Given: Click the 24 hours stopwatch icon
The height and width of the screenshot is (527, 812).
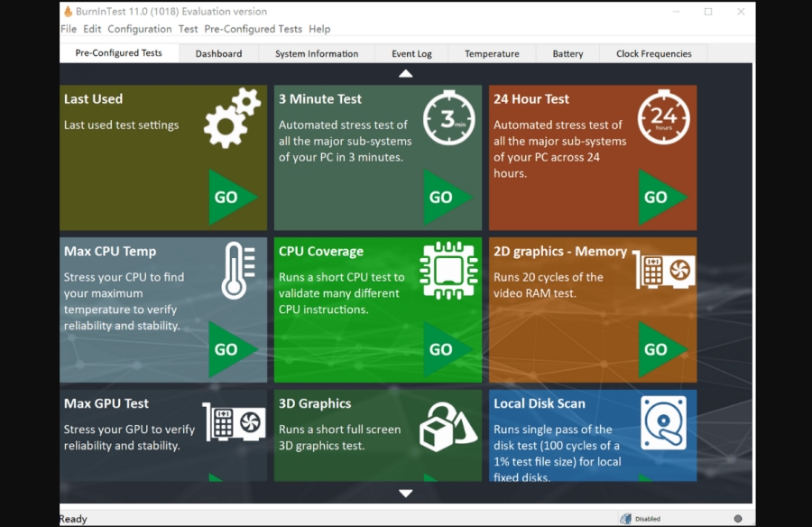Looking at the screenshot, I should tap(663, 117).
